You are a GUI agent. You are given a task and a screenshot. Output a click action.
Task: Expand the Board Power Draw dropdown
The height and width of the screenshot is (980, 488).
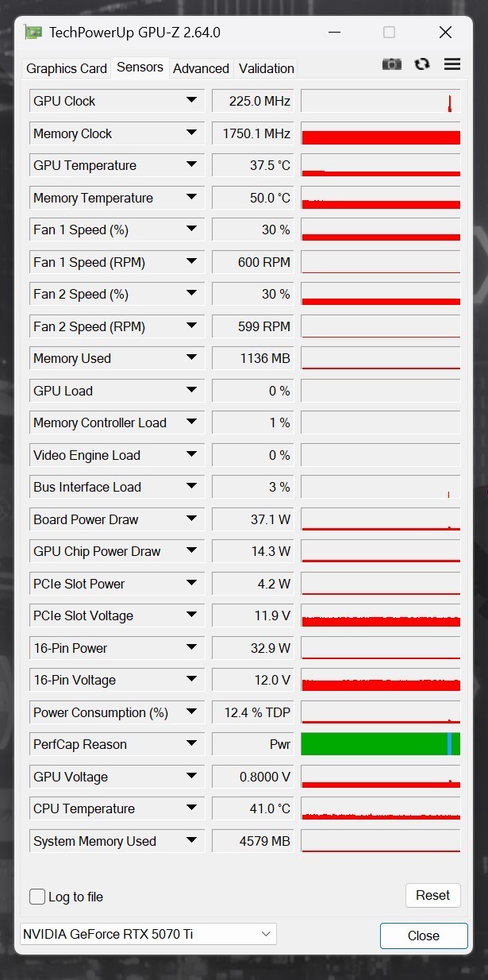click(x=190, y=519)
